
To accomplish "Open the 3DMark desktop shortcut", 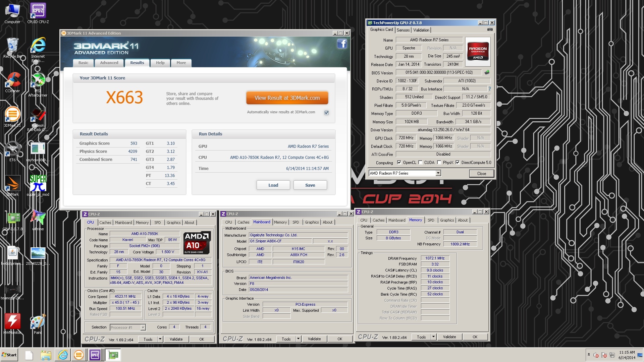I will 12,186.
